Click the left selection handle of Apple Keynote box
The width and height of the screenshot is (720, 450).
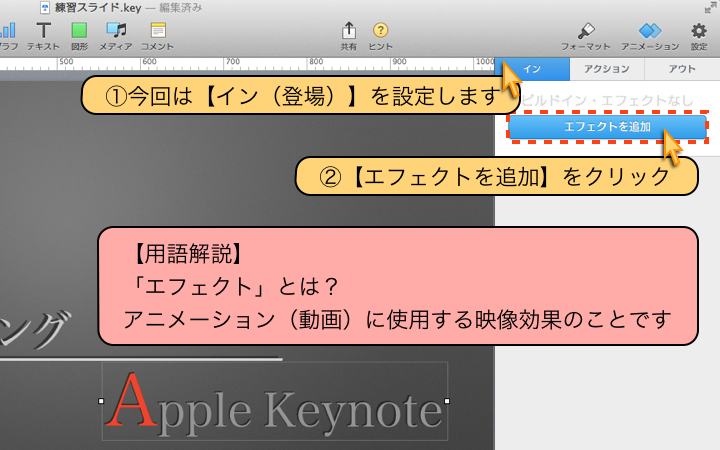[x=101, y=401]
